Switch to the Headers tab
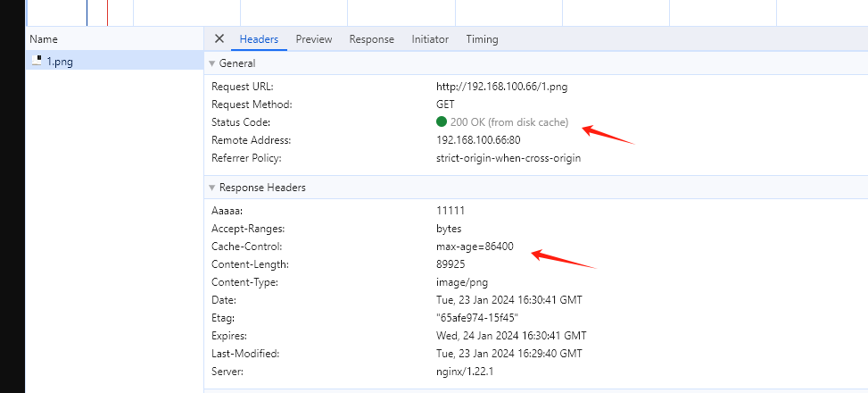This screenshot has width=868, height=393. 259,39
